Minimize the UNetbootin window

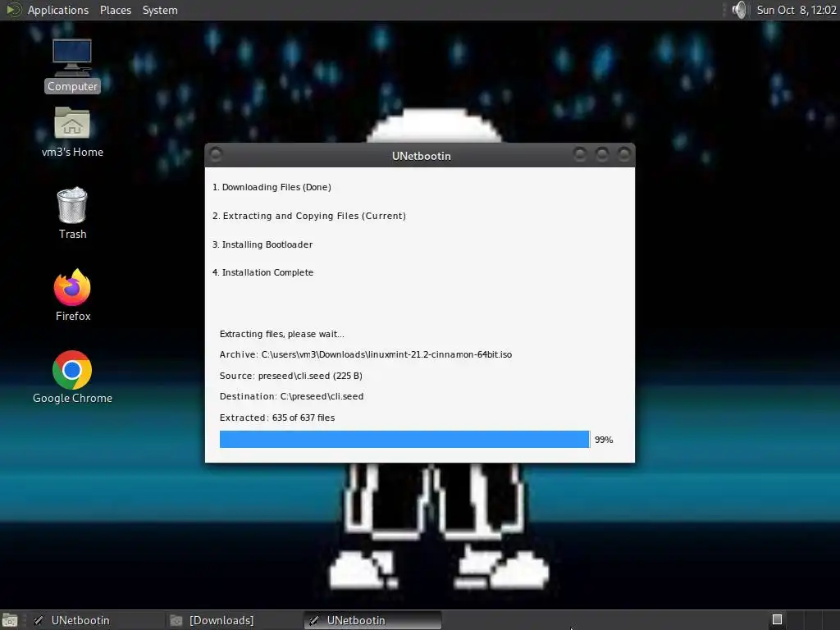(x=580, y=155)
